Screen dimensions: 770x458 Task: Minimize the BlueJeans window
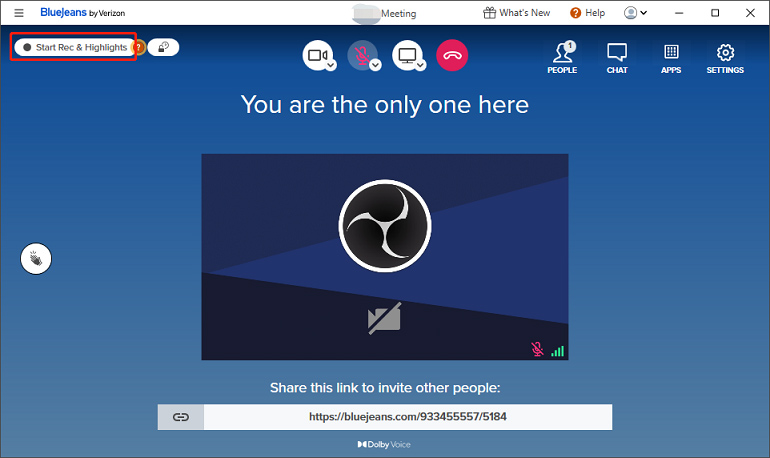point(679,13)
